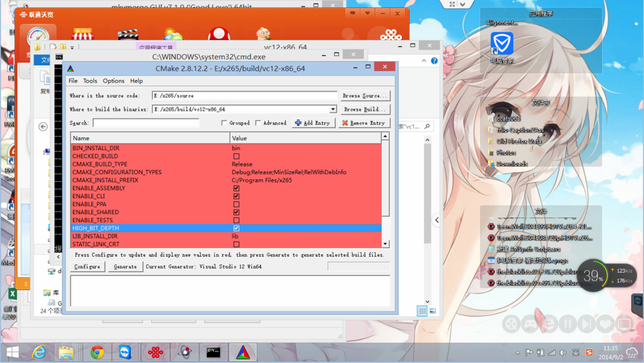This screenshot has width=644, height=363.
Task: Open the File menu in CMake
Action: pyautogui.click(x=73, y=81)
